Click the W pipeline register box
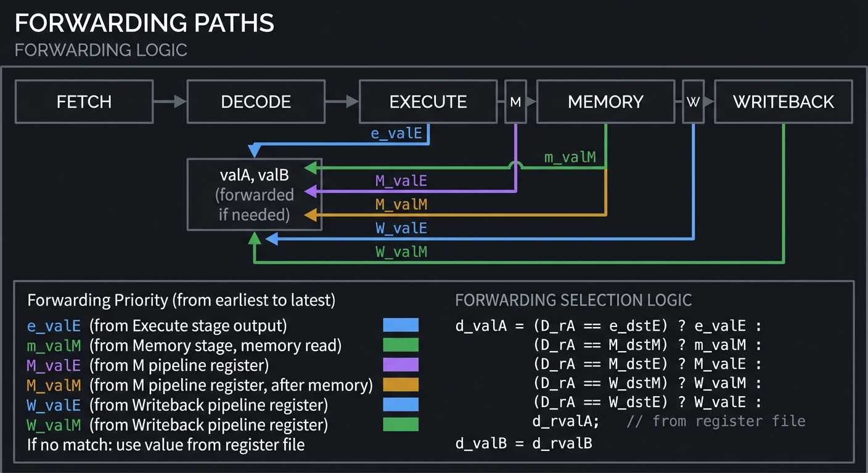 click(694, 102)
